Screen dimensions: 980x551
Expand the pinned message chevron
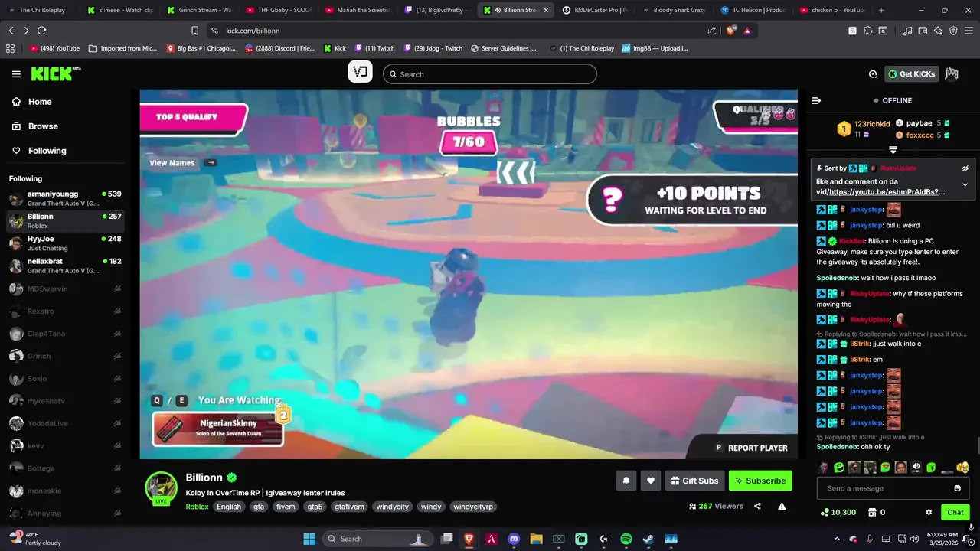point(965,184)
